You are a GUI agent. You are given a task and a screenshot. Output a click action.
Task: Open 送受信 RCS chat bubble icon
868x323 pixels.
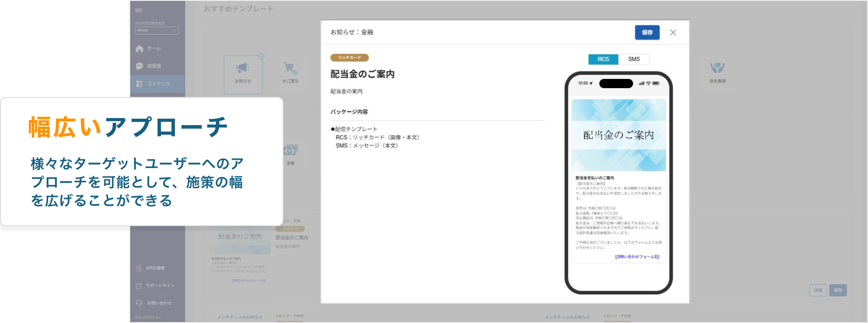(x=139, y=66)
